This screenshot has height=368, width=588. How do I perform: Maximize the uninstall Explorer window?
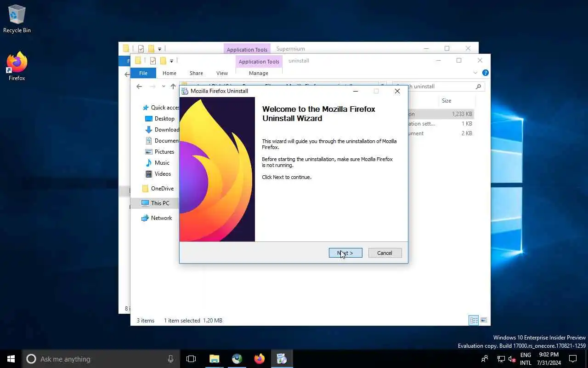point(458,61)
